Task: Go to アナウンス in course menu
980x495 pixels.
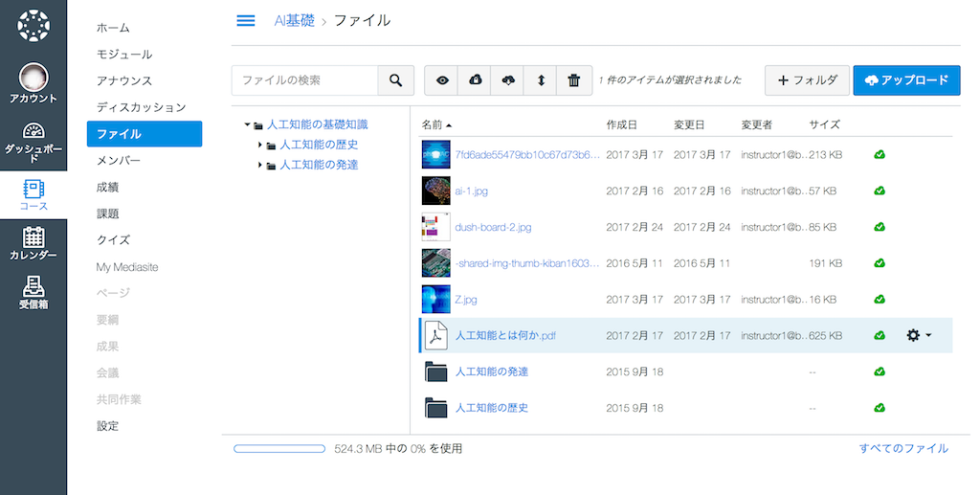Action: (x=124, y=80)
